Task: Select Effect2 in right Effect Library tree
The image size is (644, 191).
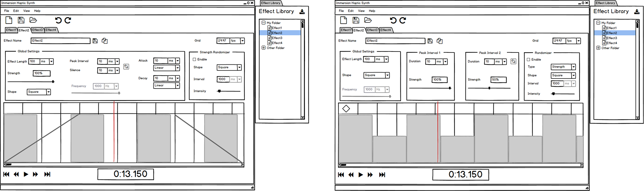Action: (612, 33)
